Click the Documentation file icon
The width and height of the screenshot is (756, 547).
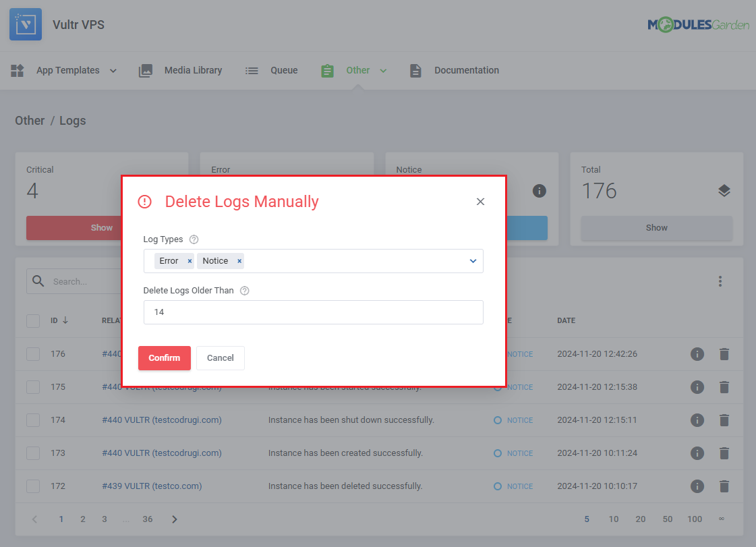click(415, 70)
